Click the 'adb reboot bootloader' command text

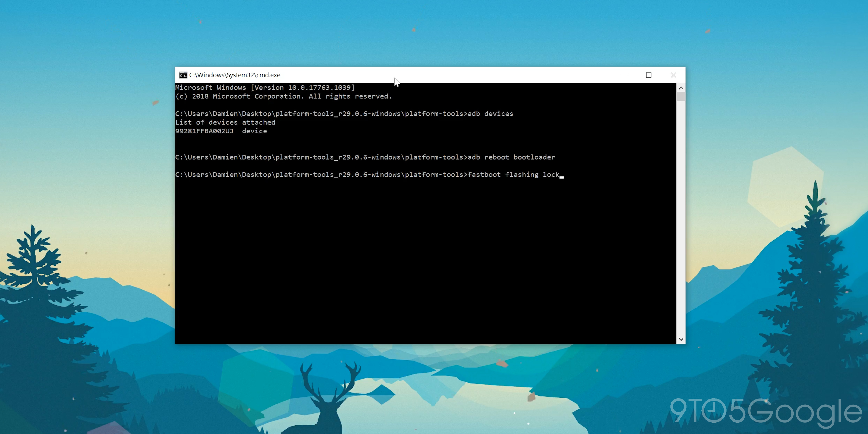point(511,157)
